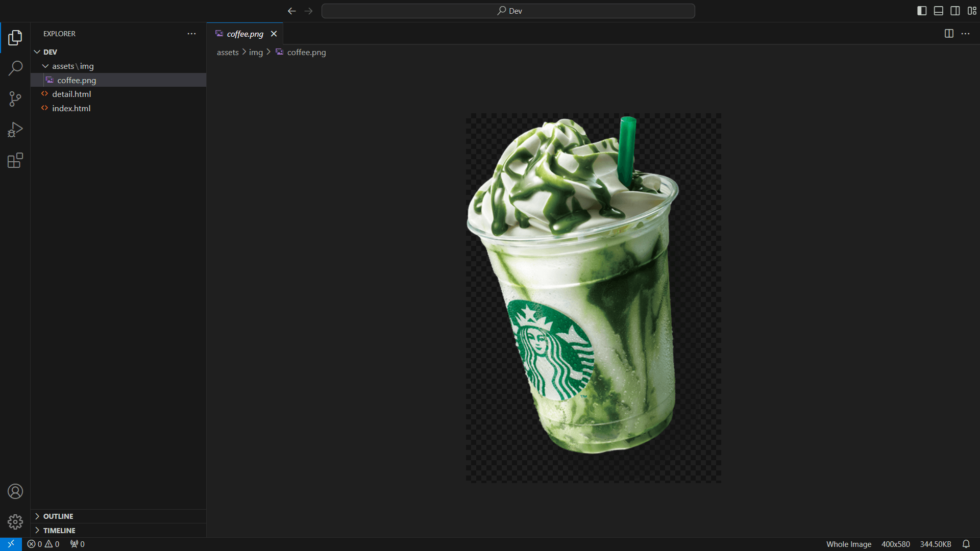This screenshot has height=551, width=980.
Task: Collapse the DEV root folder
Action: pyautogui.click(x=118, y=52)
